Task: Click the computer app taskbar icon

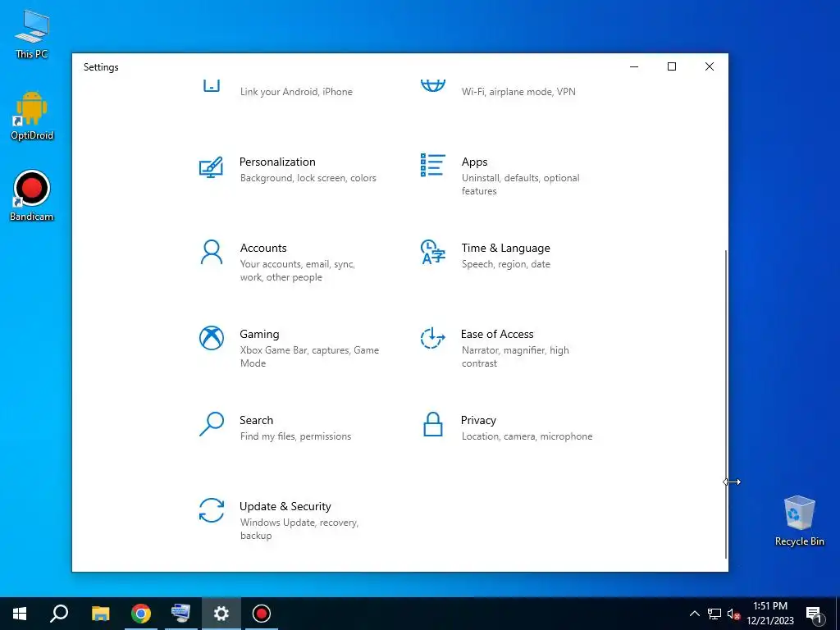Action: (x=180, y=614)
